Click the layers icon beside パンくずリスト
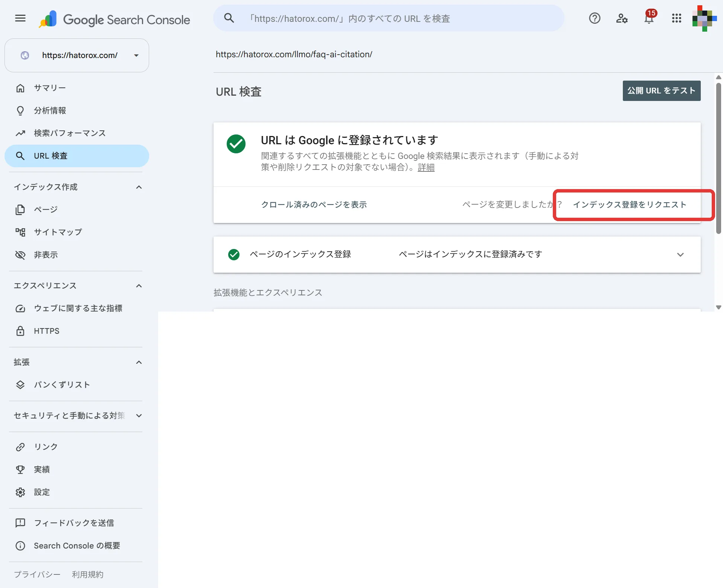 (x=20, y=385)
